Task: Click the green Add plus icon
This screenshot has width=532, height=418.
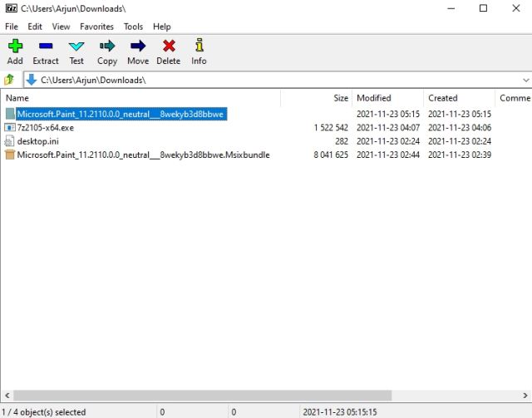Action: point(15,47)
